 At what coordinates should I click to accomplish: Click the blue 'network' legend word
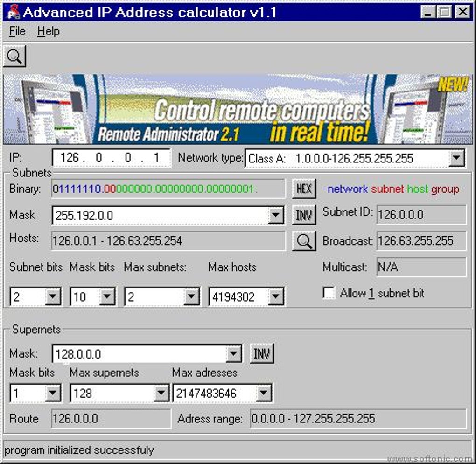tap(348, 189)
